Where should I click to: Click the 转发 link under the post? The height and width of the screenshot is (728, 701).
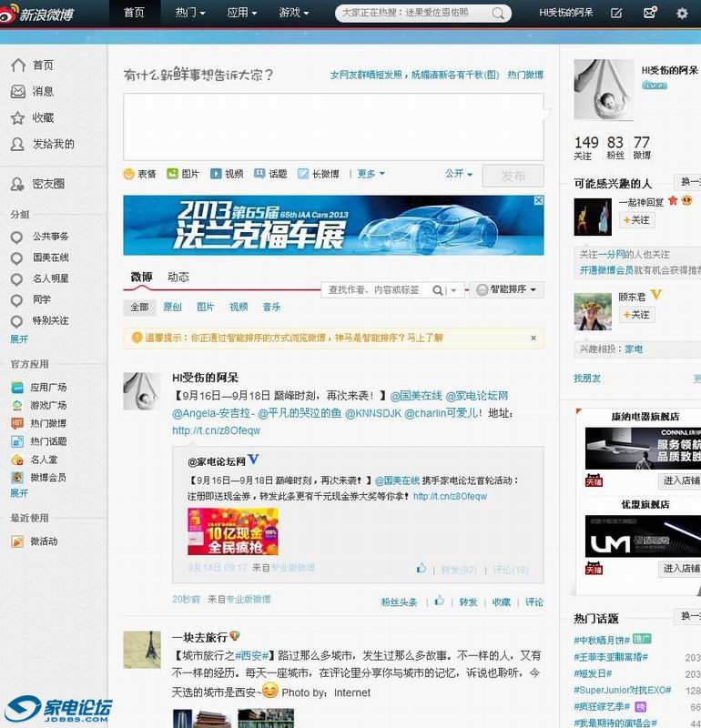pos(468,602)
